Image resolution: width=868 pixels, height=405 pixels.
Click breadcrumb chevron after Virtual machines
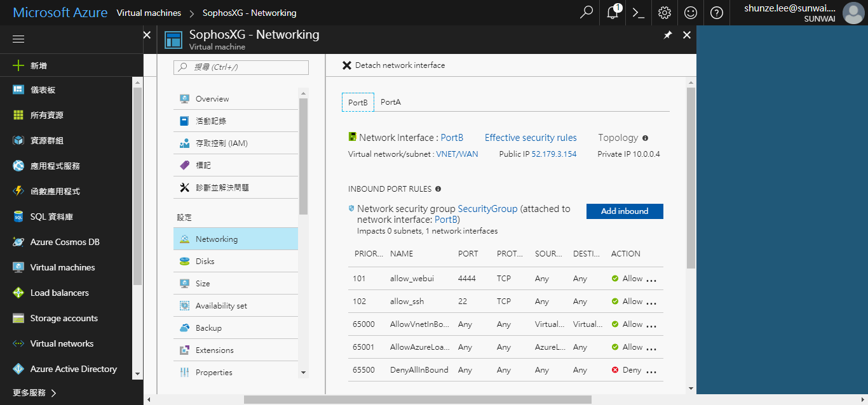(x=191, y=13)
